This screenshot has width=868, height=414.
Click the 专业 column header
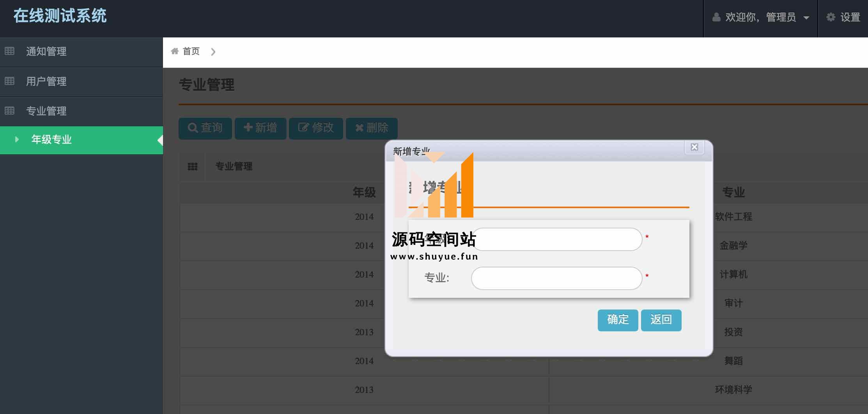(x=733, y=192)
